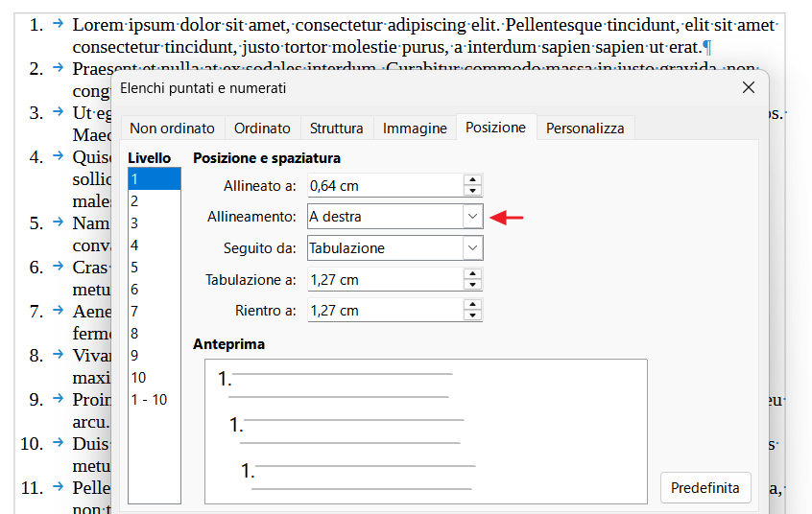Expand the Seguito da dropdown showing Tabulazione

(x=395, y=248)
